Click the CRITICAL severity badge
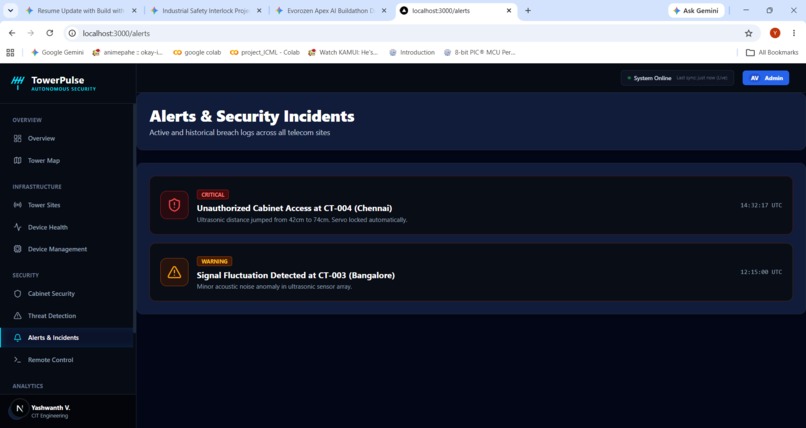This screenshot has height=428, width=806. [x=213, y=195]
